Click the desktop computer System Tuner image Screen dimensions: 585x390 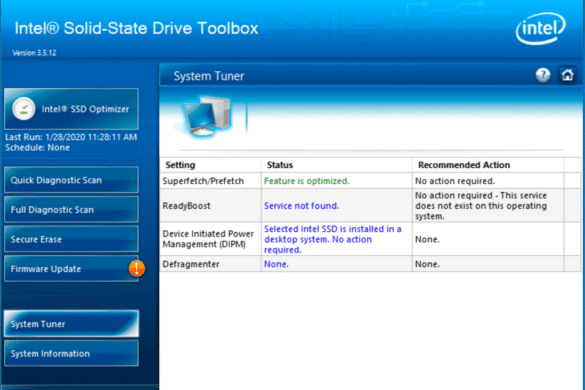[207, 117]
